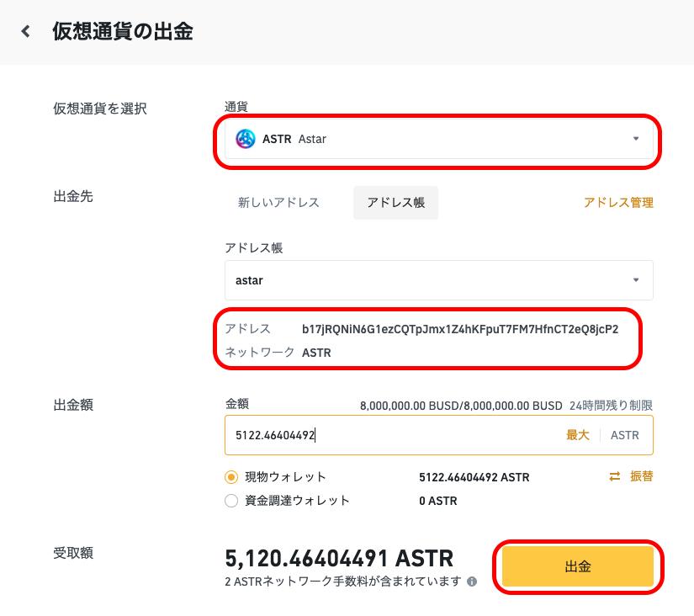
Task: Click the 振替 transfer link
Action: click(641, 476)
